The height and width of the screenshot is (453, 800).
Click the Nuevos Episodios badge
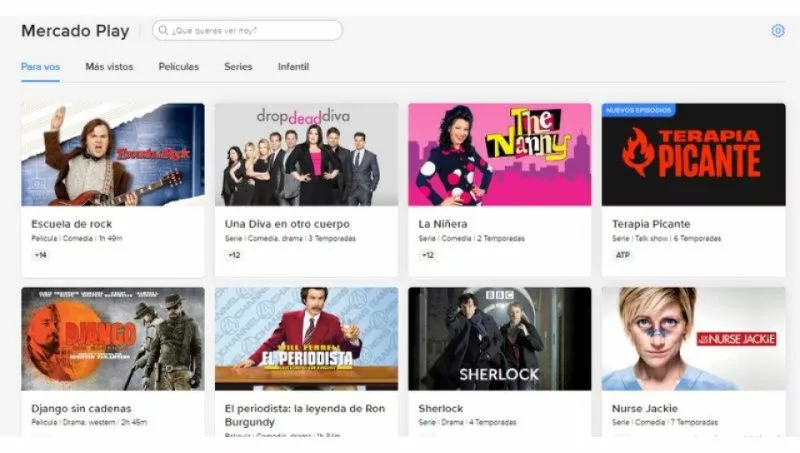tap(638, 110)
